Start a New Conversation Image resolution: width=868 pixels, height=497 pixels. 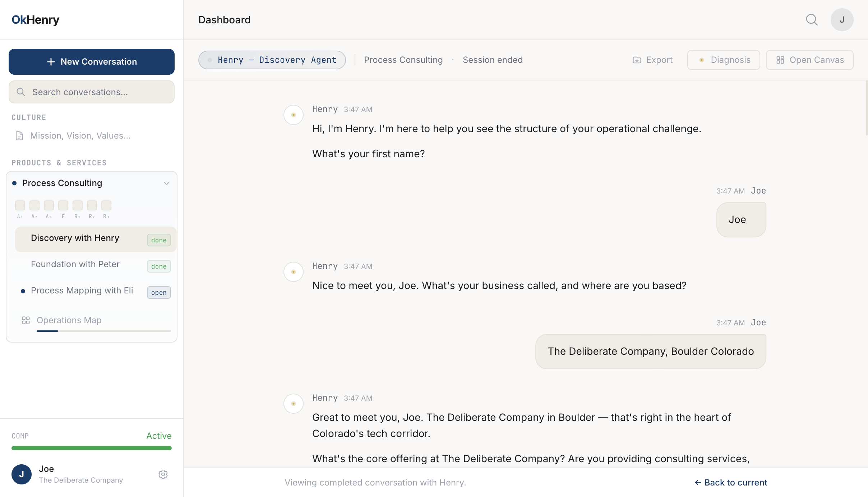(91, 61)
